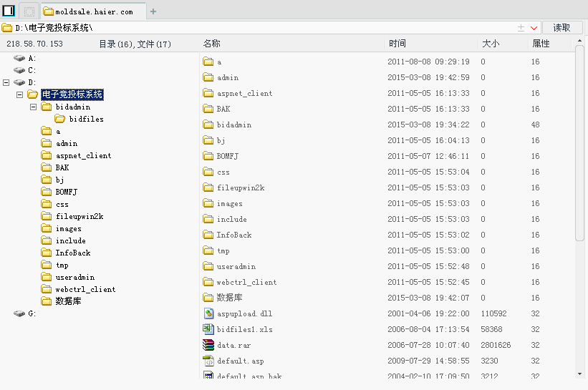Click aspupload.dll file icon
588x390 pixels.
click(208, 313)
